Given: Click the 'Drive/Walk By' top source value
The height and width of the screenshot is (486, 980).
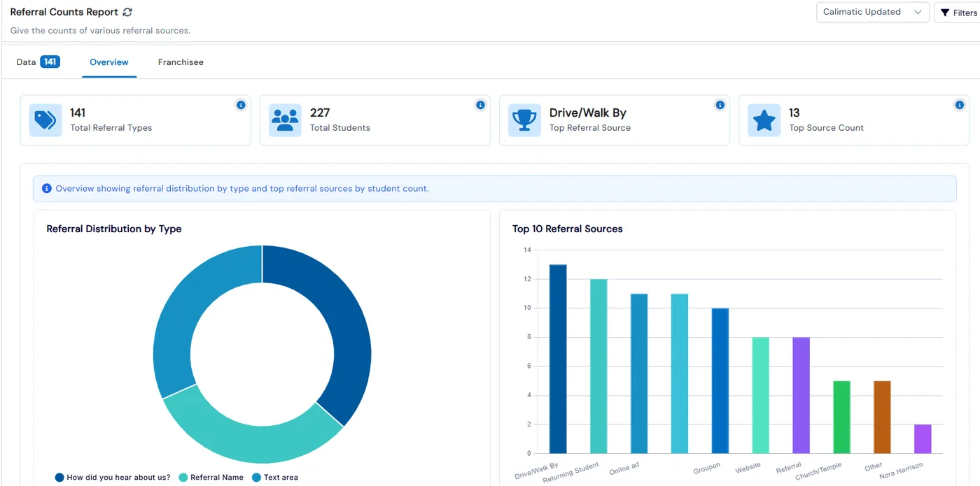Looking at the screenshot, I should pyautogui.click(x=588, y=113).
